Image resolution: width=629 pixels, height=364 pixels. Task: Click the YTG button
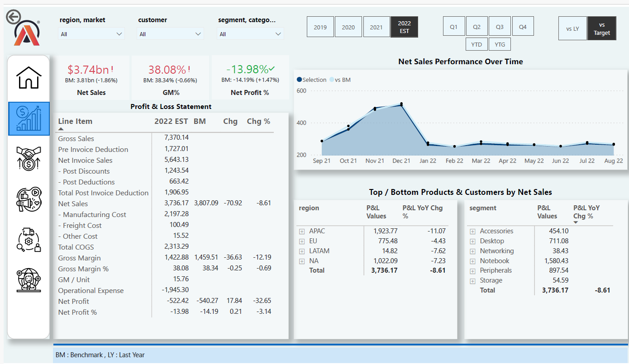pyautogui.click(x=500, y=44)
